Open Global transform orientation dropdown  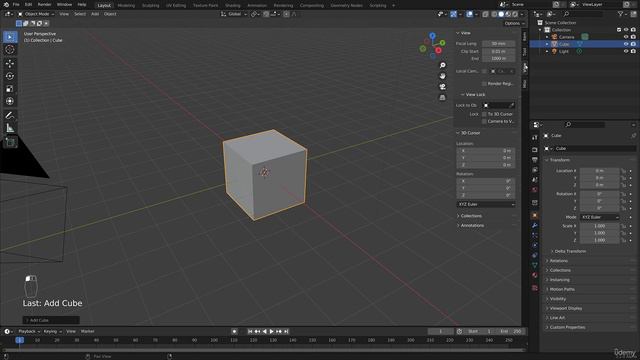point(234,14)
